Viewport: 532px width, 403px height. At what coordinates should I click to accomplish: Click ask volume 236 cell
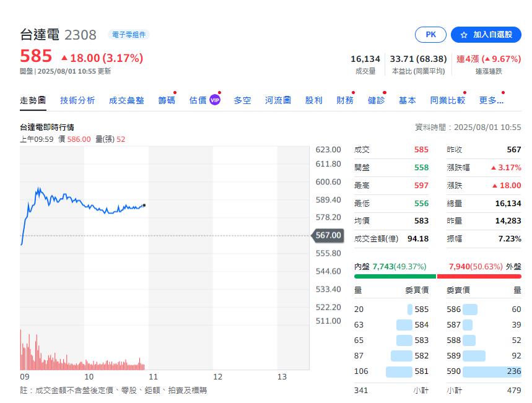513,371
